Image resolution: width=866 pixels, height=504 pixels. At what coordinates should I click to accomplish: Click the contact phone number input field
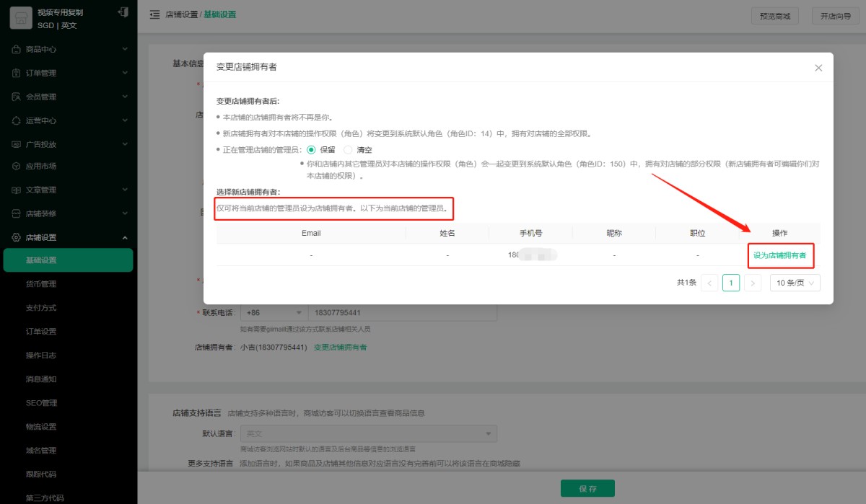(402, 313)
